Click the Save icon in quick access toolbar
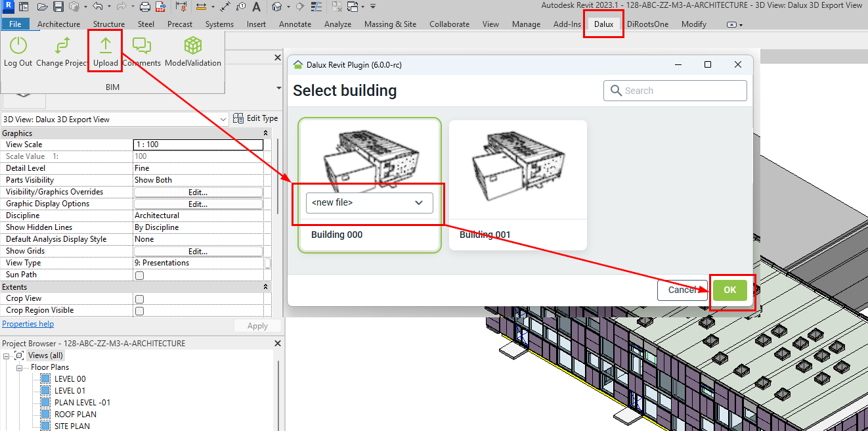 pos(58,7)
